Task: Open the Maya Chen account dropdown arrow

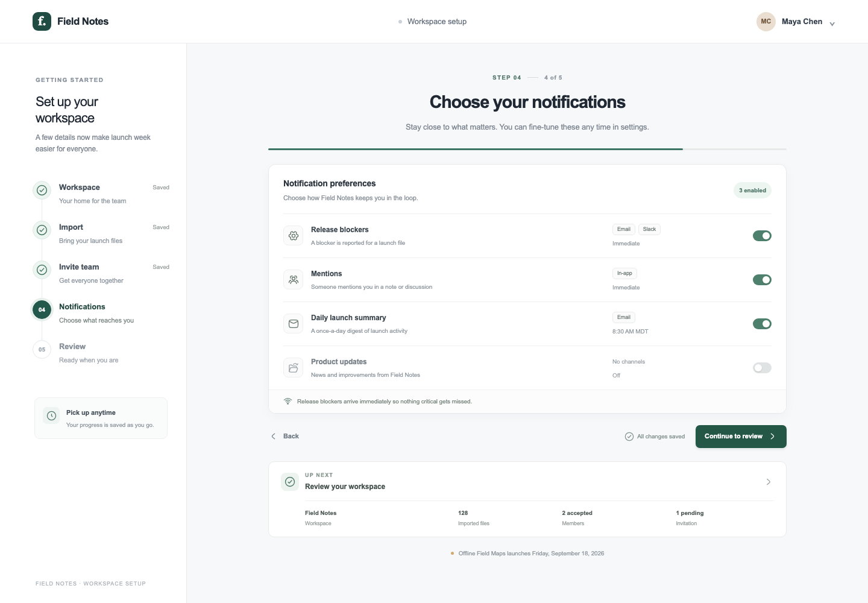Action: (832, 24)
